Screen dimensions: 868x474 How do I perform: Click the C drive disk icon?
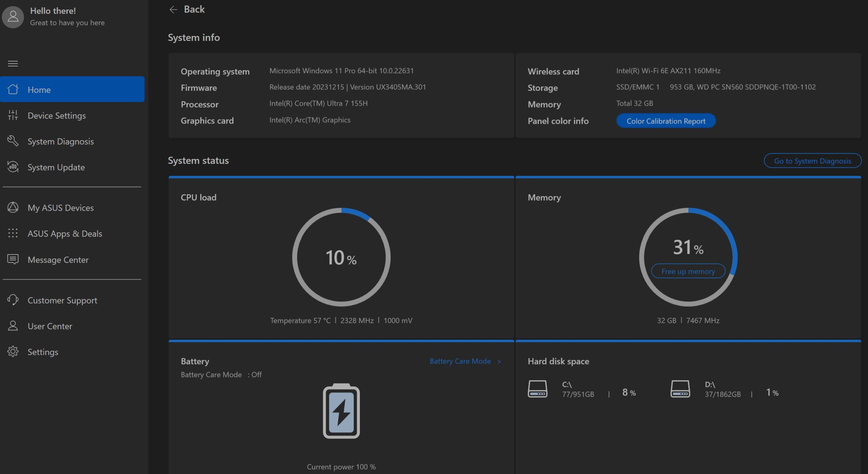point(537,389)
